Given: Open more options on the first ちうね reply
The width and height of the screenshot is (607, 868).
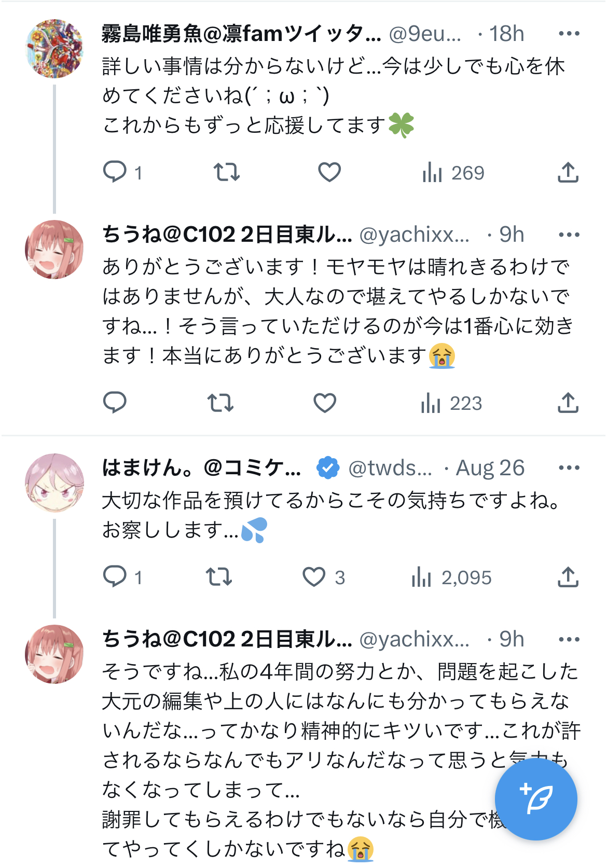Looking at the screenshot, I should [x=569, y=235].
